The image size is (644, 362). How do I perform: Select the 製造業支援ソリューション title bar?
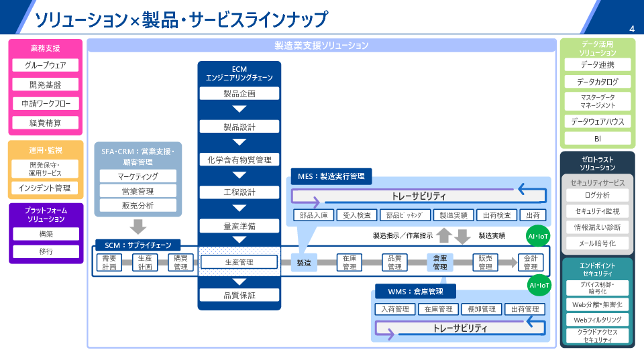322,46
